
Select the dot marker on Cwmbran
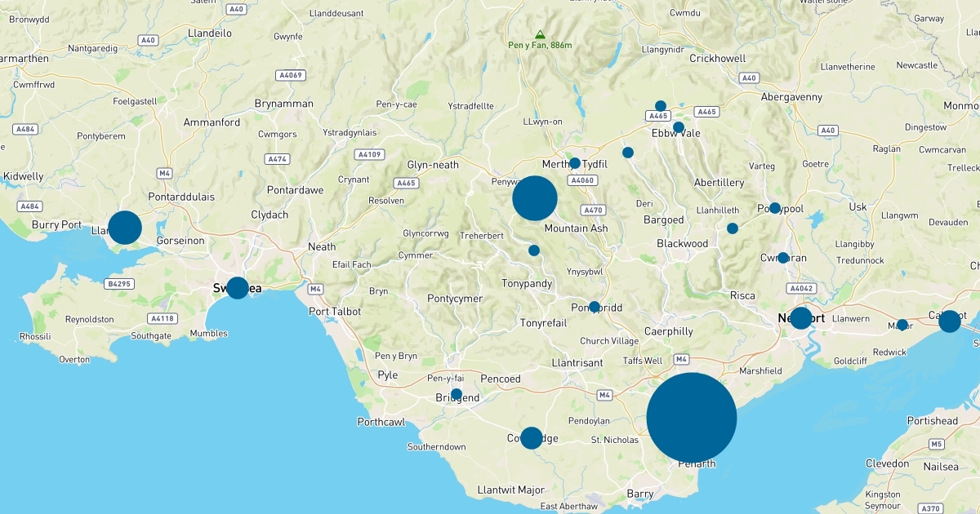tap(783, 258)
